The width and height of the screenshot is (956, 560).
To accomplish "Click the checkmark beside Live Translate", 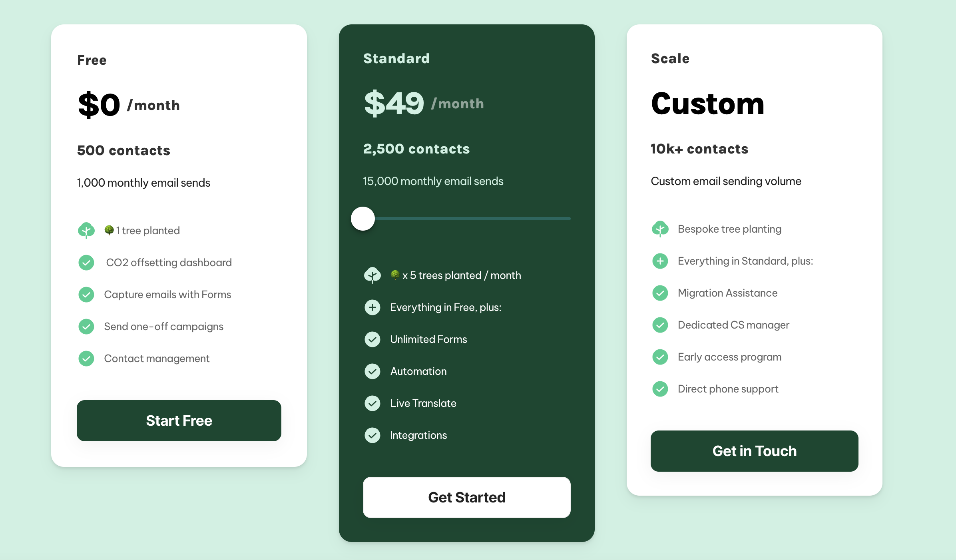I will coord(372,403).
